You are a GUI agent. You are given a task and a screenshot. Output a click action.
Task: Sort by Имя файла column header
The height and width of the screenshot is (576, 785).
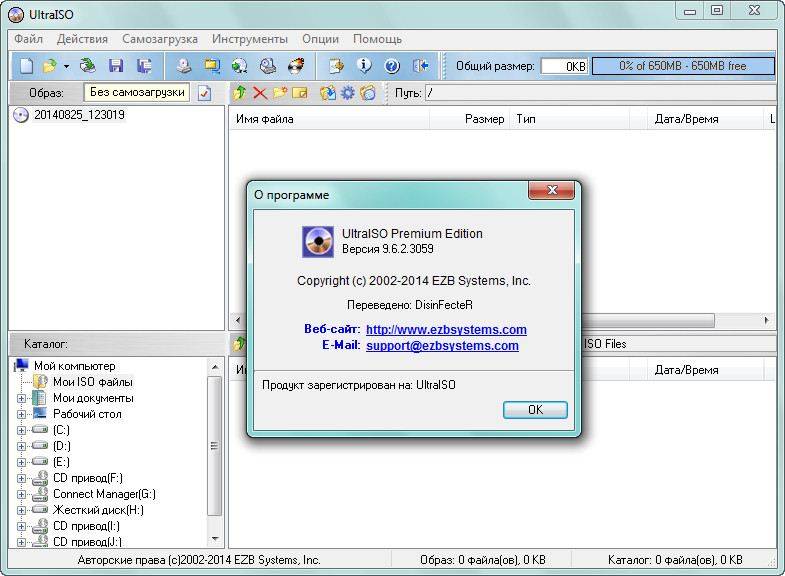click(x=329, y=119)
